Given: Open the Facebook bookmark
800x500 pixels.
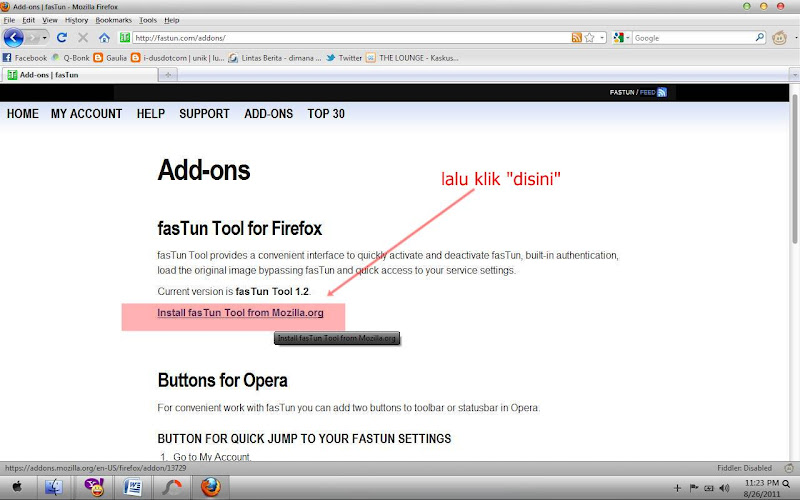Looking at the screenshot, I should [24, 58].
